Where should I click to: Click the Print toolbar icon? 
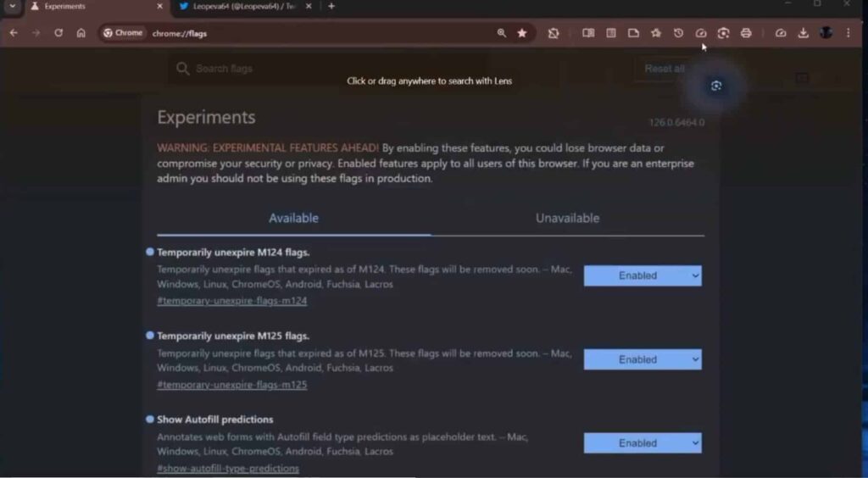[746, 33]
